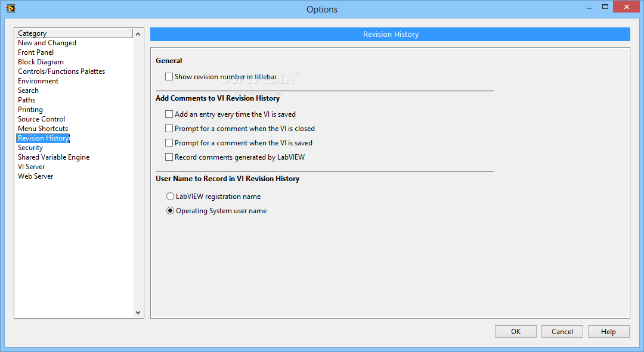Click OK to apply options
The height and width of the screenshot is (352, 644).
coord(515,332)
